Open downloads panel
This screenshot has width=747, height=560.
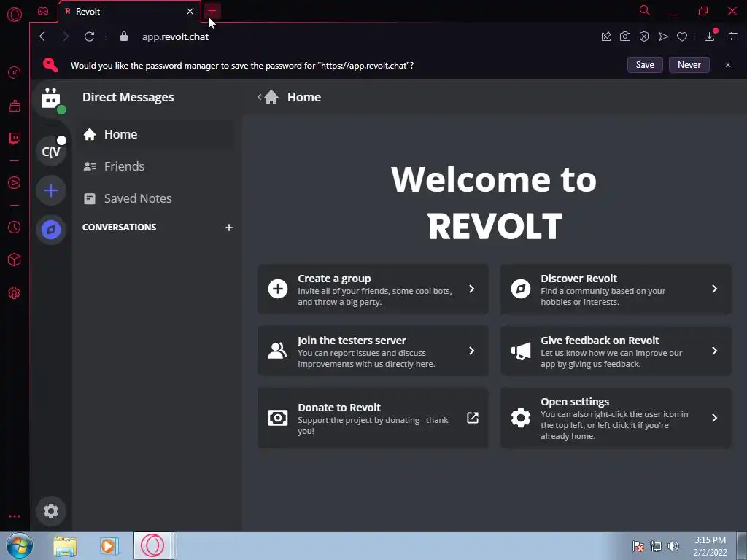coord(710,36)
